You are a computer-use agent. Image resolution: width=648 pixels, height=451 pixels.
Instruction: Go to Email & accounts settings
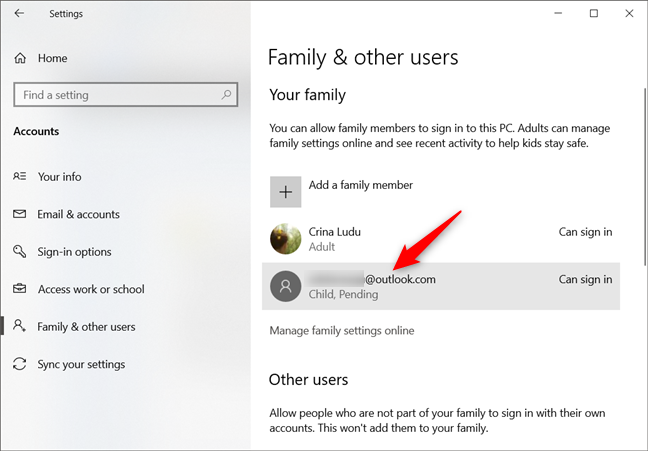tap(78, 214)
